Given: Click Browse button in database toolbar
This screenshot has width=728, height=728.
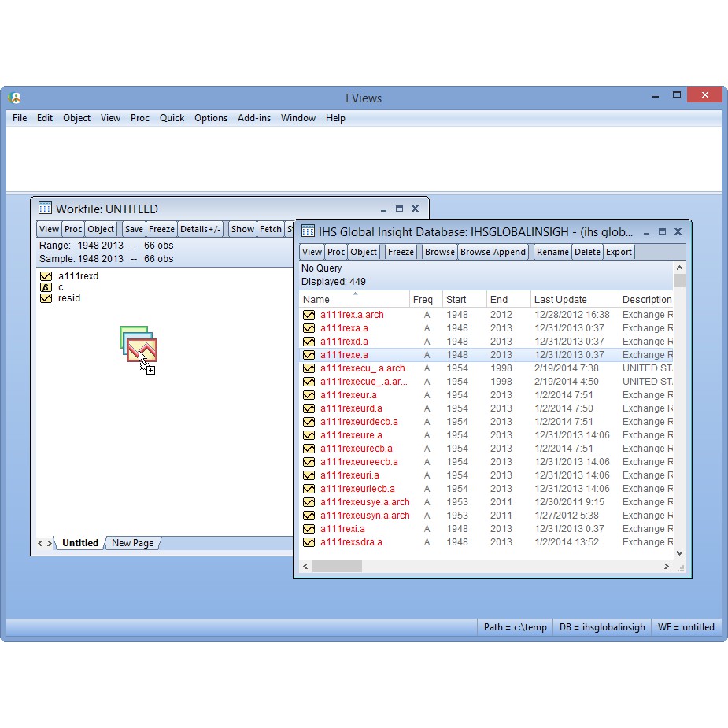Looking at the screenshot, I should 439,252.
